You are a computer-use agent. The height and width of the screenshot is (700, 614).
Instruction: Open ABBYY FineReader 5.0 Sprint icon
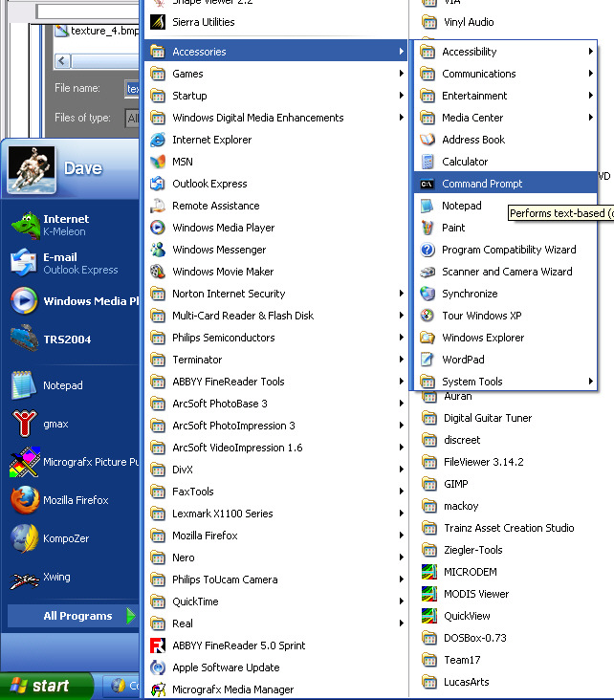coord(158,645)
